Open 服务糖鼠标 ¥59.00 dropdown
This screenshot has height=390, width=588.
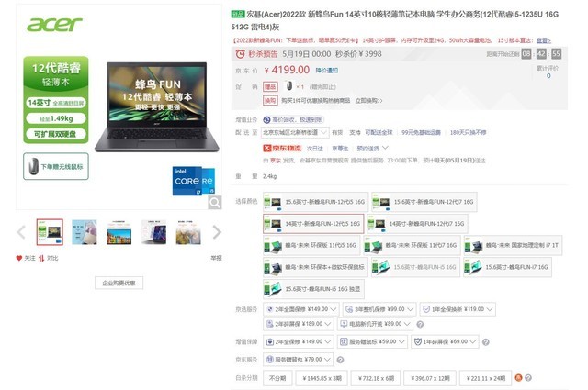point(372,341)
